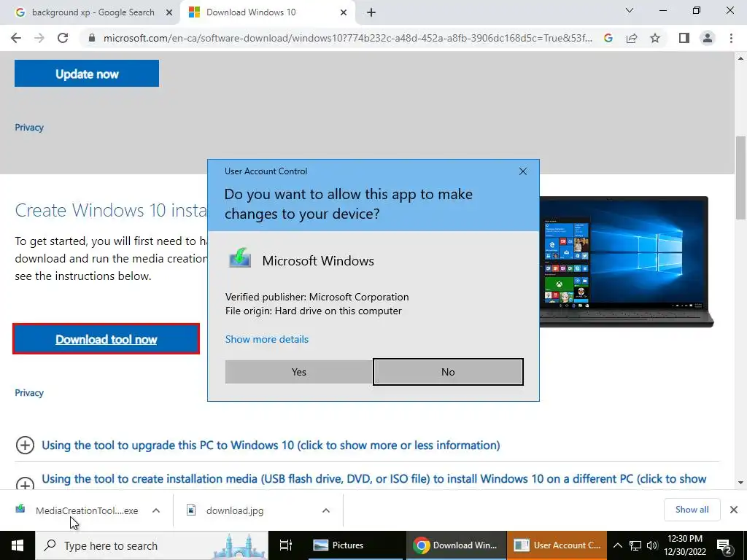Switch to Pictures window in taskbar

point(355,545)
